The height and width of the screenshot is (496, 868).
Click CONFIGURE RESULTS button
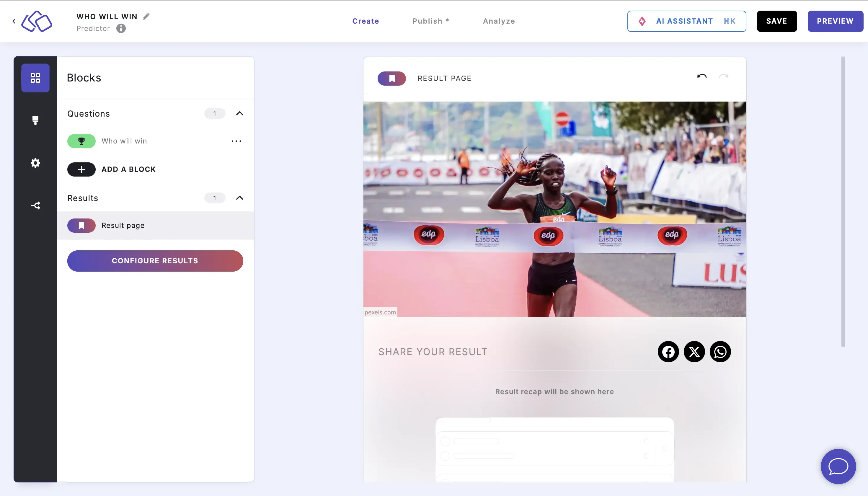point(155,260)
